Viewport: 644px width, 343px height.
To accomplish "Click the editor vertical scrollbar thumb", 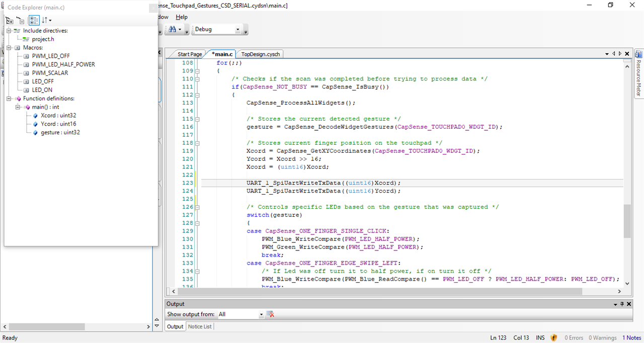I will (627, 221).
